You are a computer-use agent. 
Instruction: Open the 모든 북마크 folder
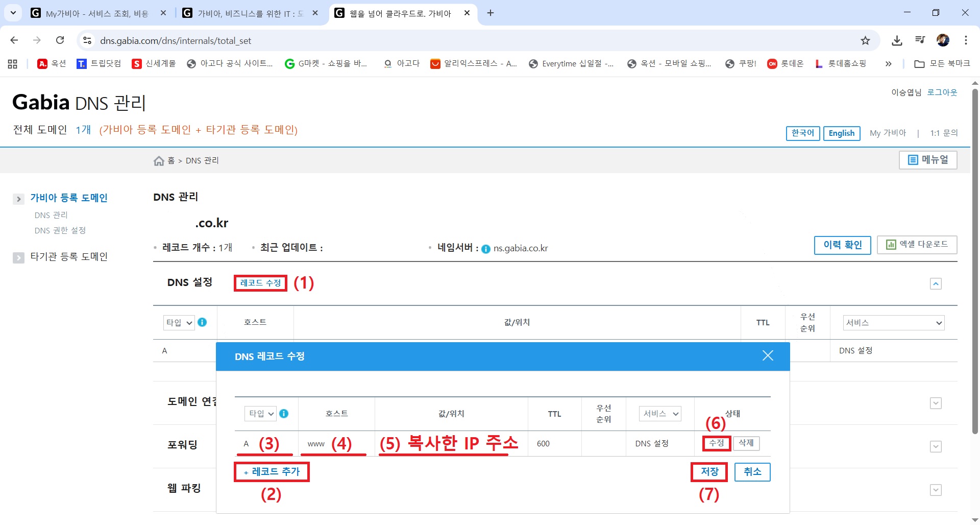tap(942, 64)
